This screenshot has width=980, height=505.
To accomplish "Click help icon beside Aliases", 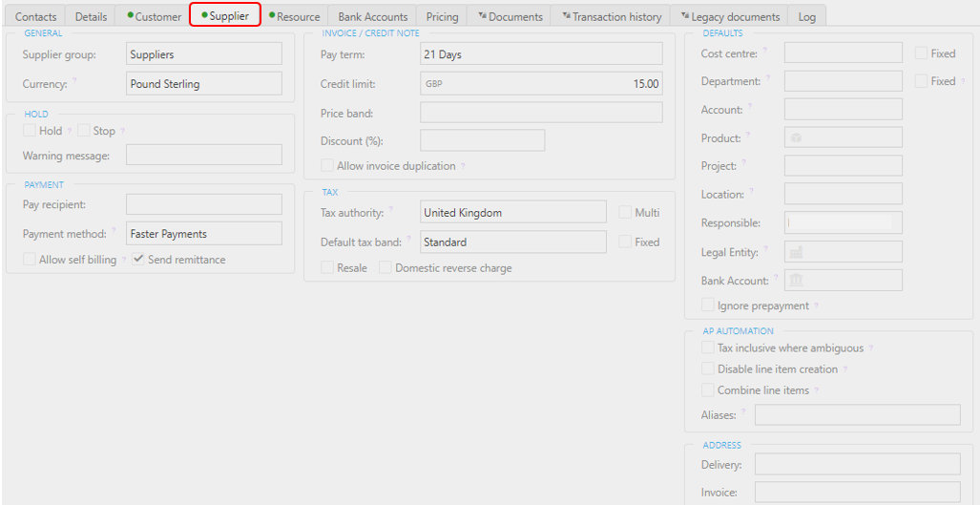I will pyautogui.click(x=743, y=411).
